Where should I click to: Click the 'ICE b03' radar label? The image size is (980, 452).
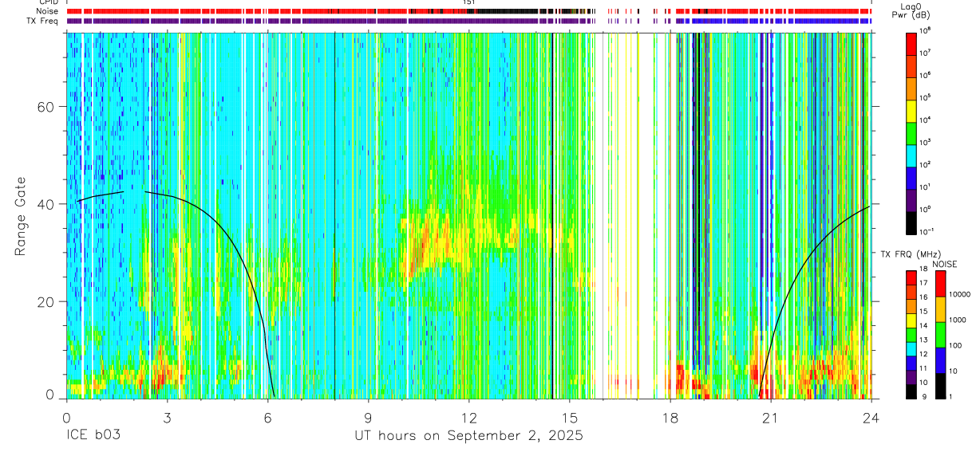point(95,436)
